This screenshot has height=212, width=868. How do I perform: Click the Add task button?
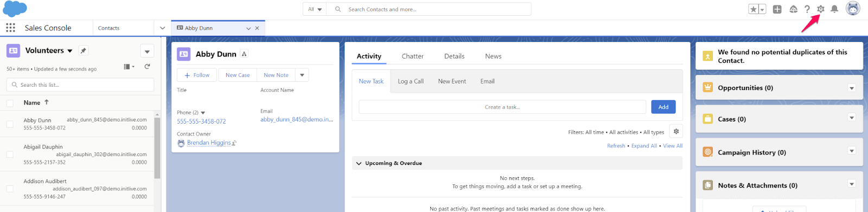663,107
